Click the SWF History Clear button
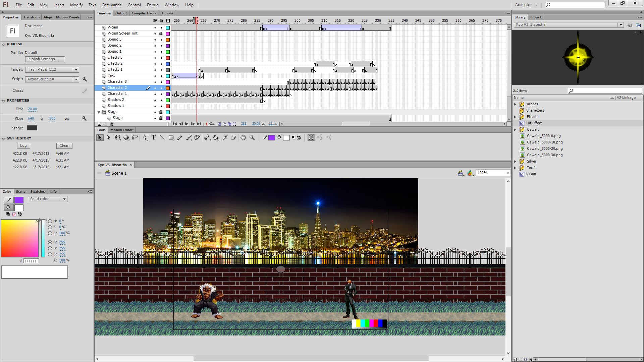 64,146
